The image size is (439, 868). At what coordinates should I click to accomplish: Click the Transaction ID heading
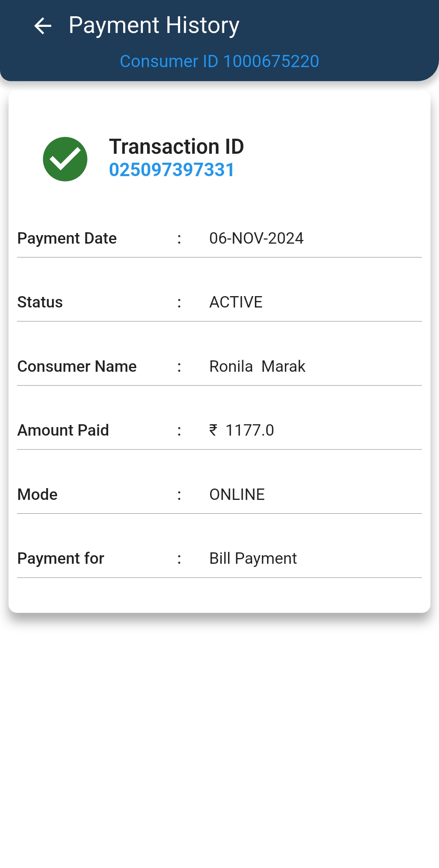pos(176,146)
